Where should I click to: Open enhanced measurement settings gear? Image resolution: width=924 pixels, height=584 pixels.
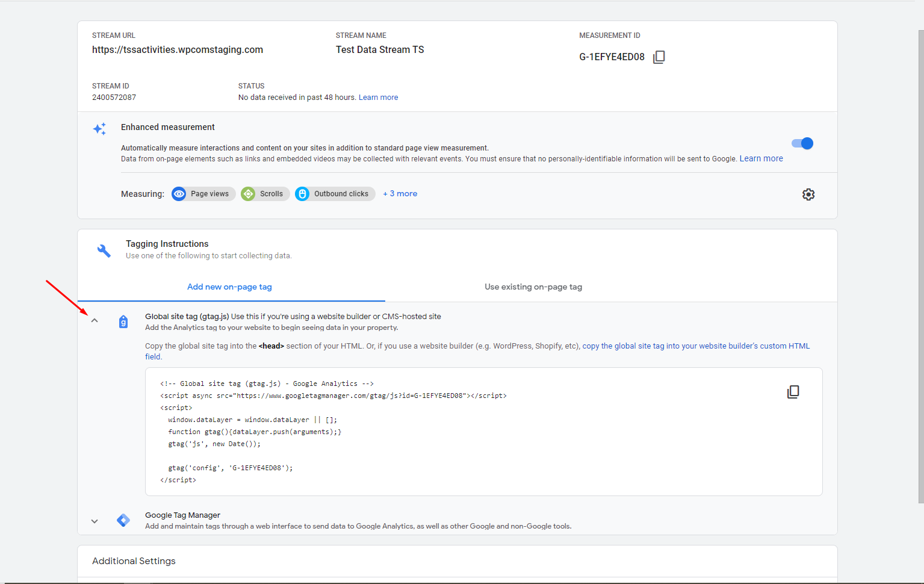(808, 194)
